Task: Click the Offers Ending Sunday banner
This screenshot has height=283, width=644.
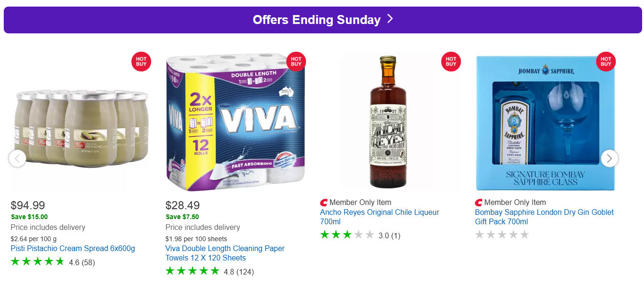Action: (322, 20)
